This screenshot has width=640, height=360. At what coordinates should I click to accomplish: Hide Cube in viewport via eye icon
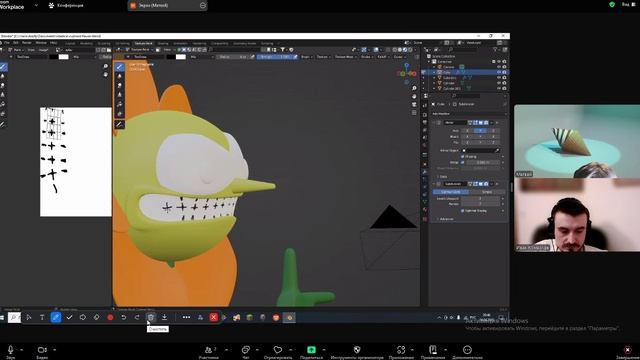499,72
